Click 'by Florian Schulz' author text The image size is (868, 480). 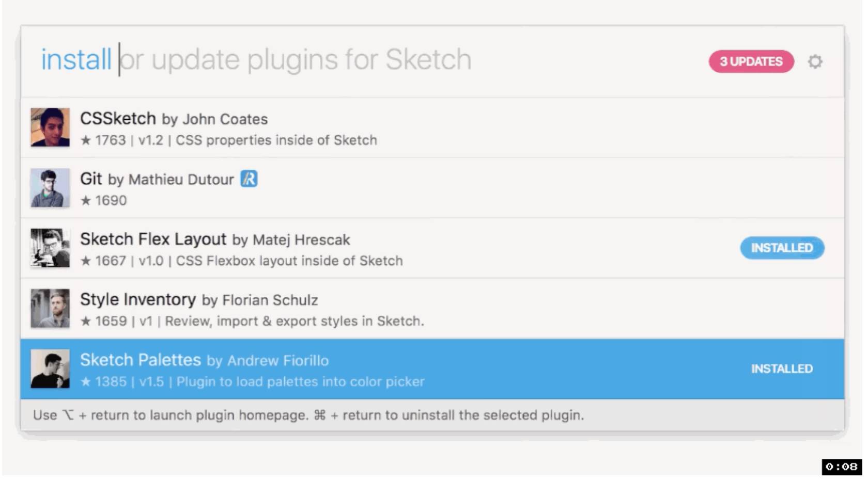coord(260,300)
